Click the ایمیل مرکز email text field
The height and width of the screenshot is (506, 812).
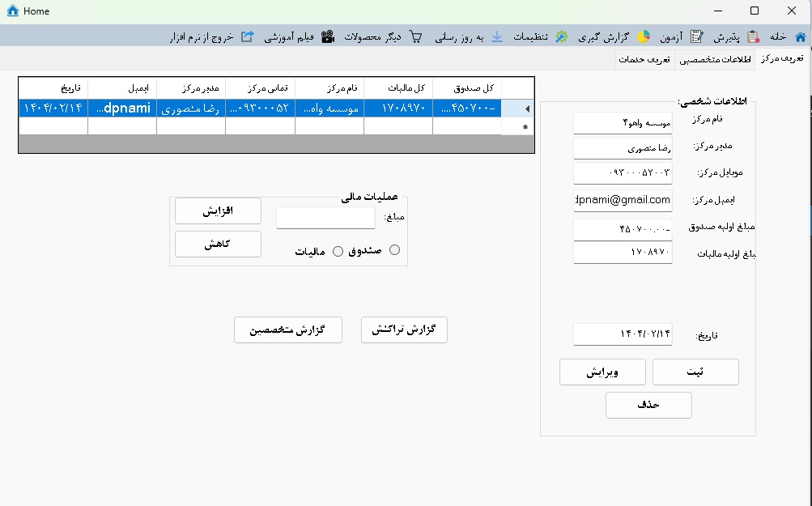click(622, 199)
